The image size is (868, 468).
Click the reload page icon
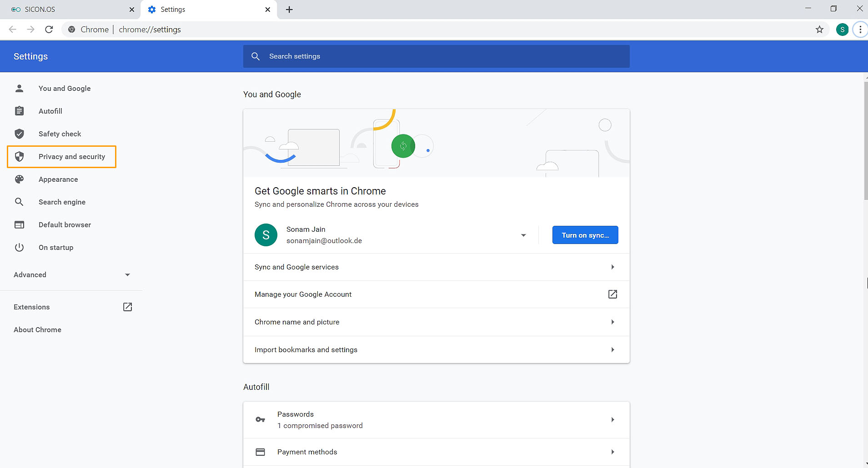(49, 30)
